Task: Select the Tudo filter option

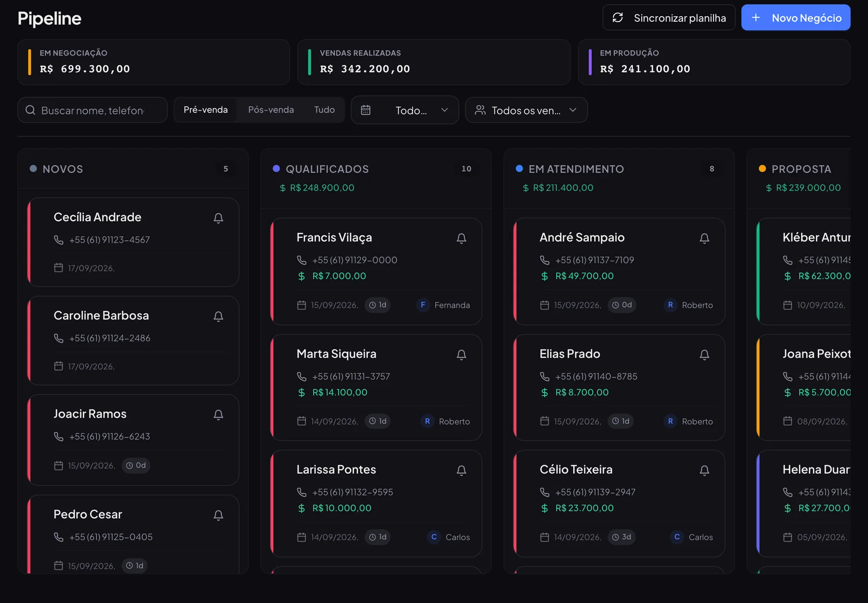Action: point(324,110)
